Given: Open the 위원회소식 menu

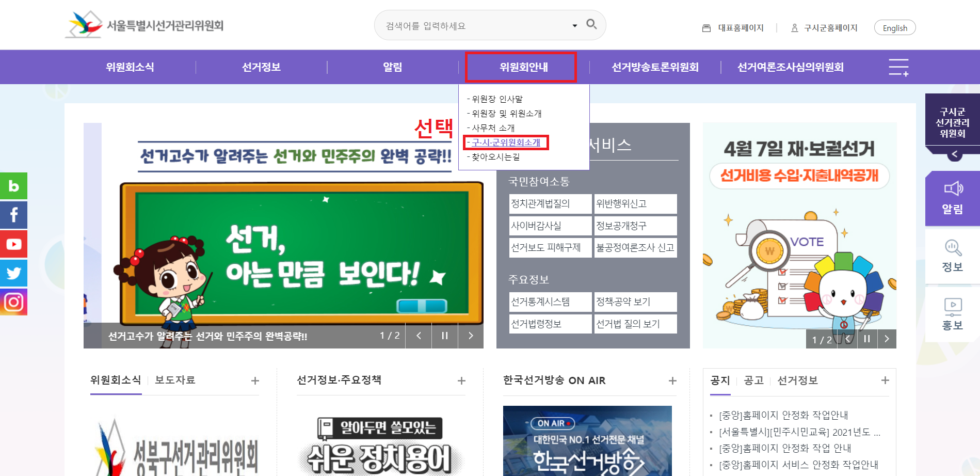Looking at the screenshot, I should click(130, 67).
